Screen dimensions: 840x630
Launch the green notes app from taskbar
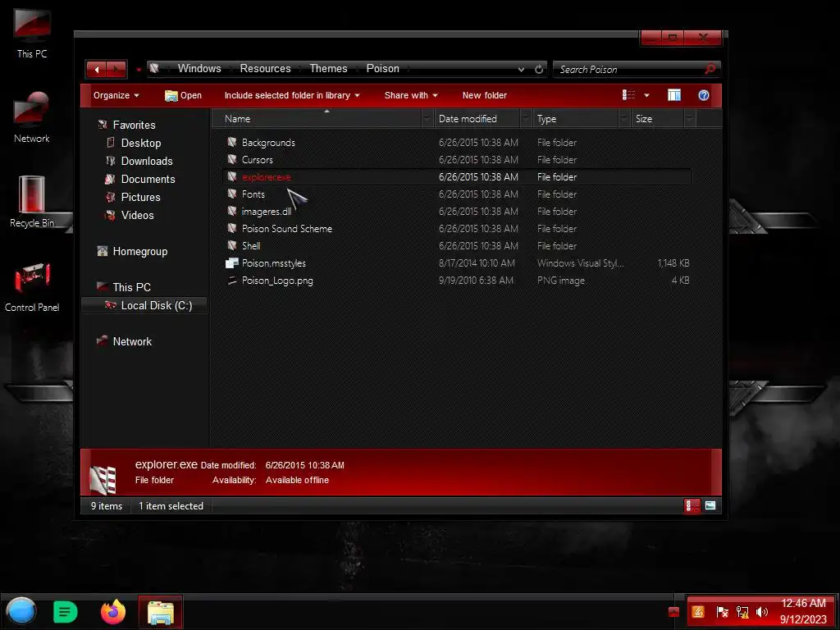pos(66,612)
